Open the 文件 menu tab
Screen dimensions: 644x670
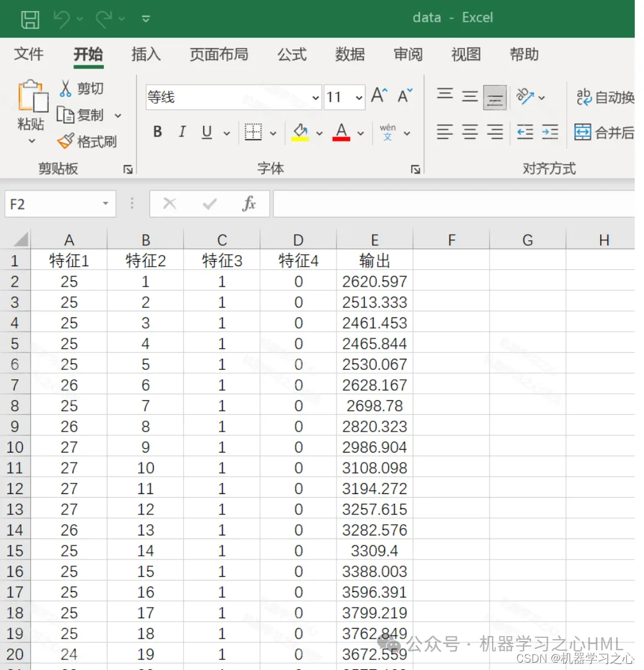(29, 54)
